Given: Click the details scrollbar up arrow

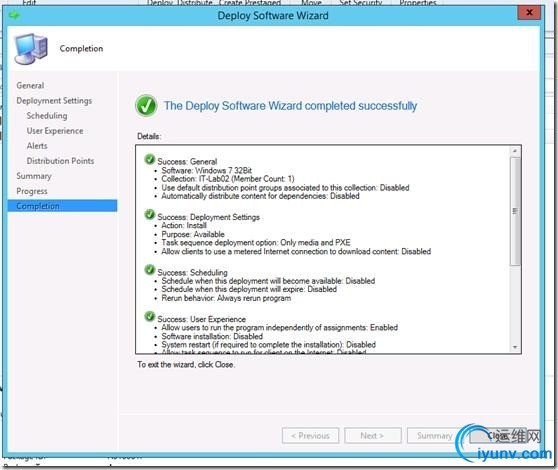Looking at the screenshot, I should [515, 151].
